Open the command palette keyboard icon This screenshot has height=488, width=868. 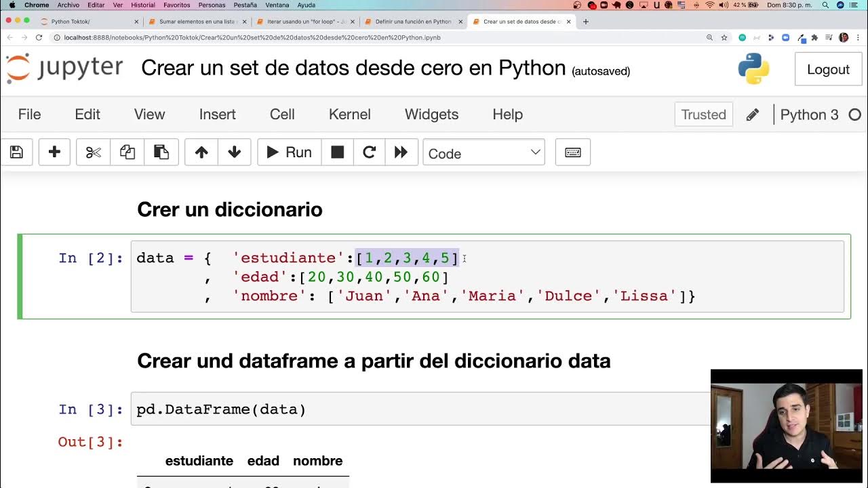[573, 152]
